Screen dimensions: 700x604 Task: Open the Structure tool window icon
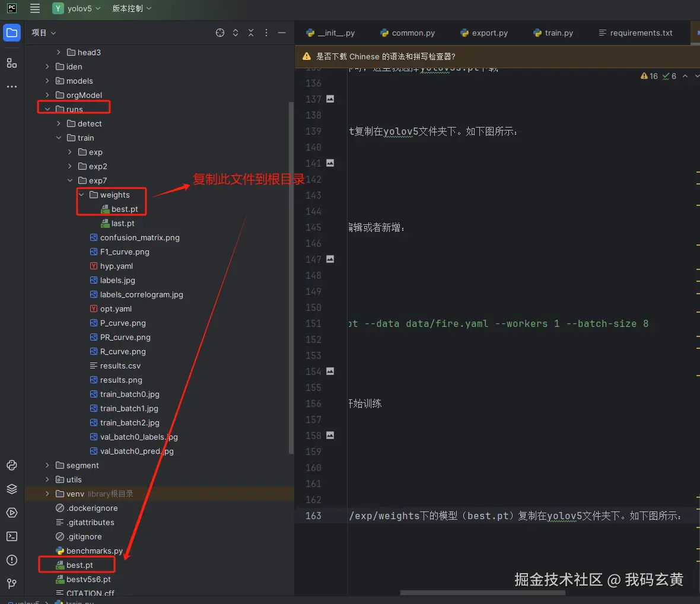click(12, 63)
